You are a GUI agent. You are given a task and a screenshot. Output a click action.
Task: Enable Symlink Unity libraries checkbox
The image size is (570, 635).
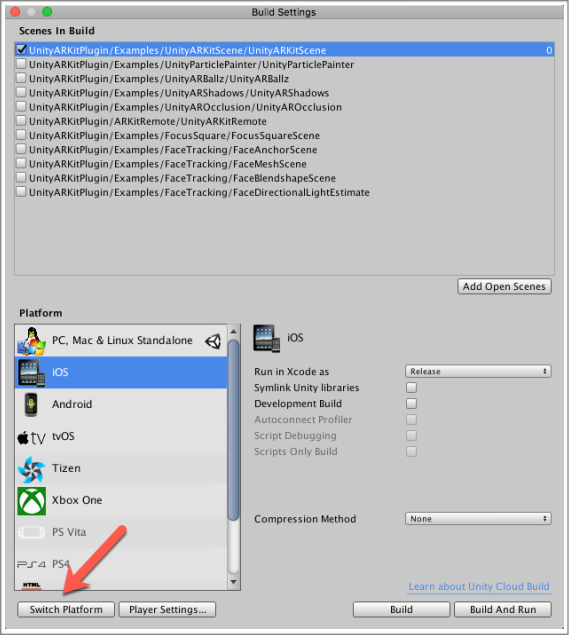(411, 388)
